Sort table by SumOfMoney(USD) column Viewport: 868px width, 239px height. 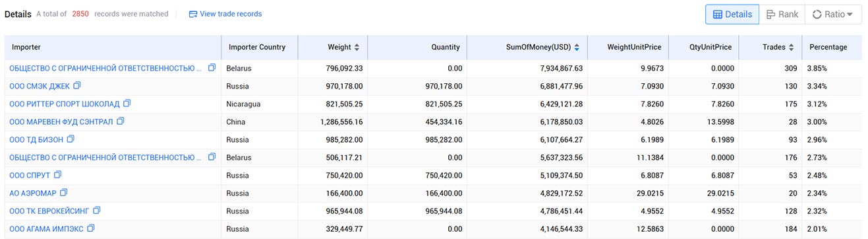[x=577, y=48]
